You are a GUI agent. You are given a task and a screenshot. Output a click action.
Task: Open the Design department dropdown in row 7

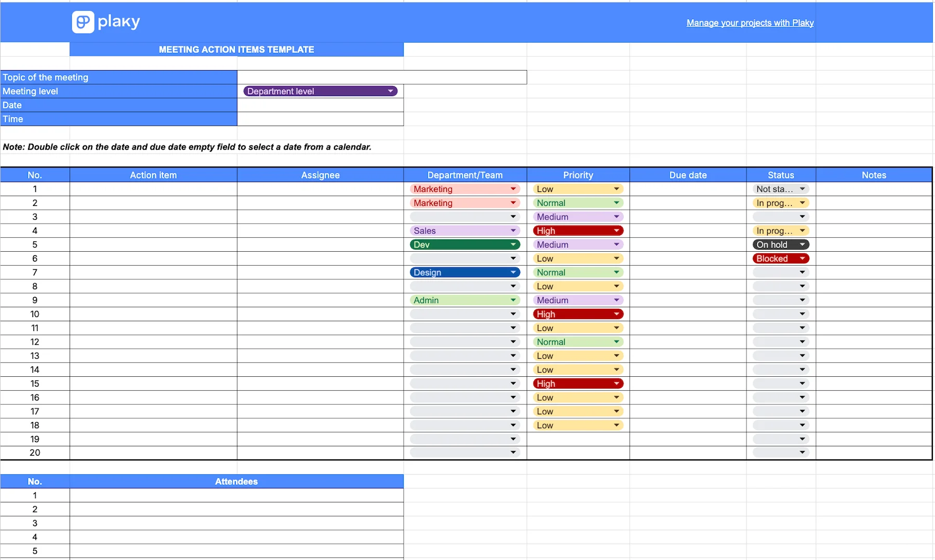tap(465, 272)
